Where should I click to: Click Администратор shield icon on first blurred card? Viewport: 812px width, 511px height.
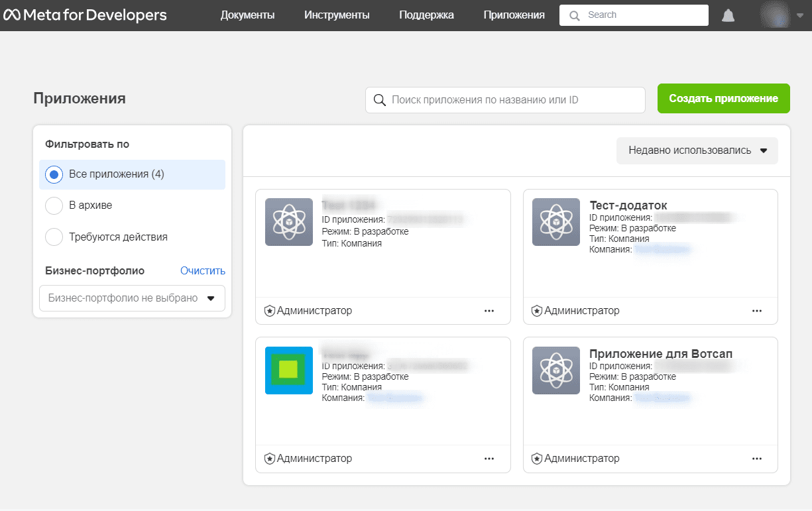coord(269,310)
